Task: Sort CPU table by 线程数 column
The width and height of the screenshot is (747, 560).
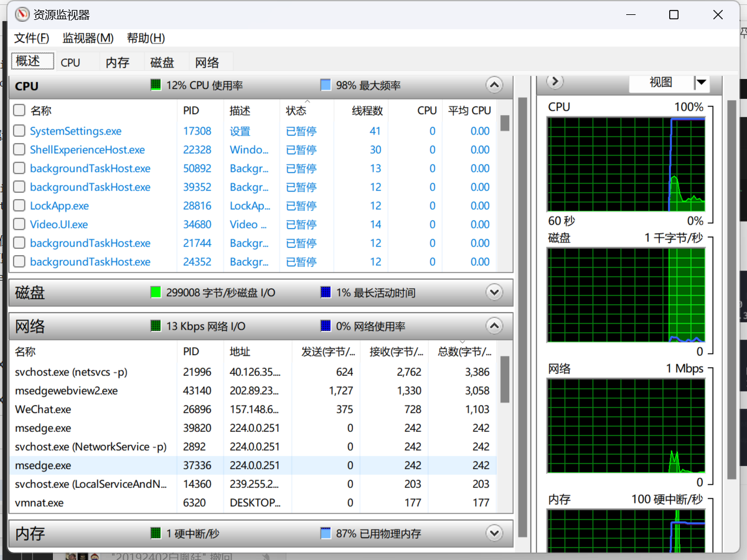Action: pyautogui.click(x=362, y=110)
